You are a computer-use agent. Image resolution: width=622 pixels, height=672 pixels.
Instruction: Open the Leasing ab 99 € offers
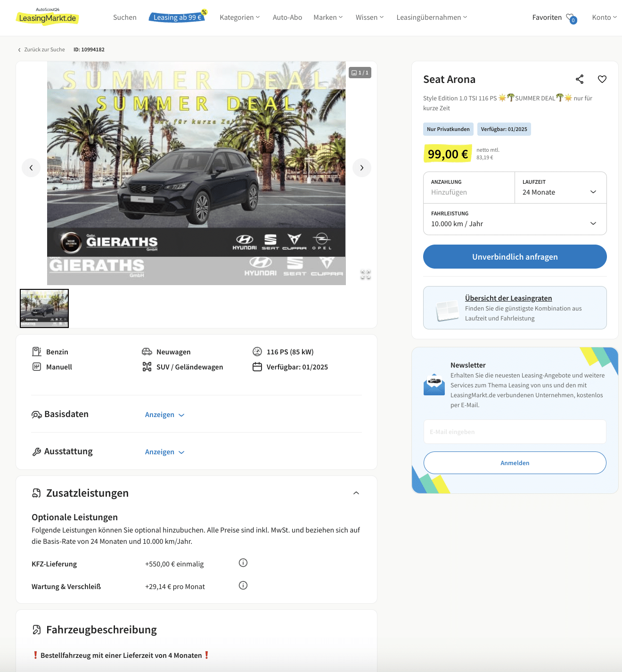pos(177,17)
